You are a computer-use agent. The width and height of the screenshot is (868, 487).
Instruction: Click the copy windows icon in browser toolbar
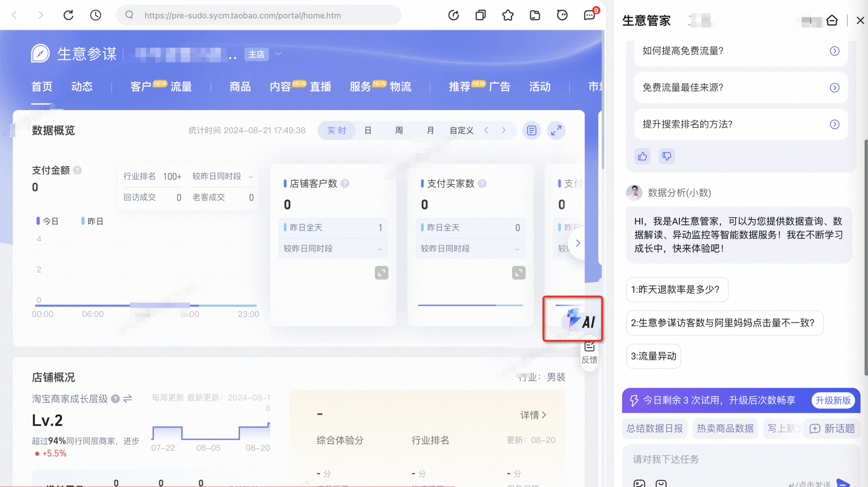480,15
